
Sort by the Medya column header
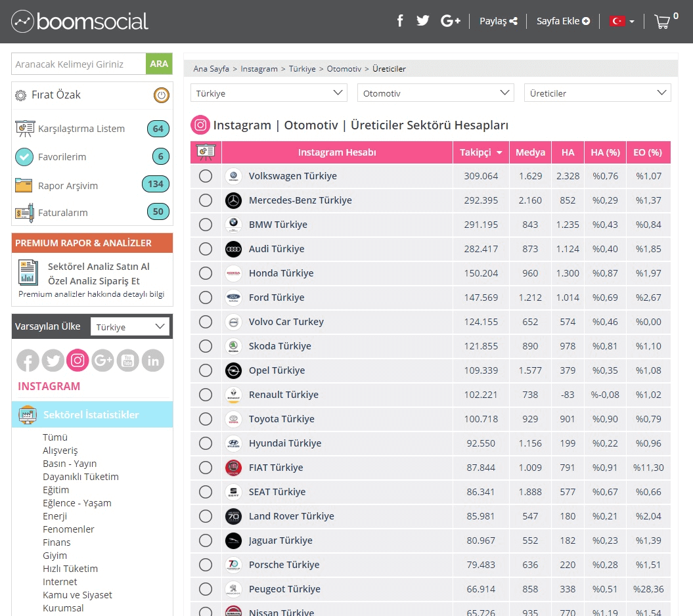point(530,152)
